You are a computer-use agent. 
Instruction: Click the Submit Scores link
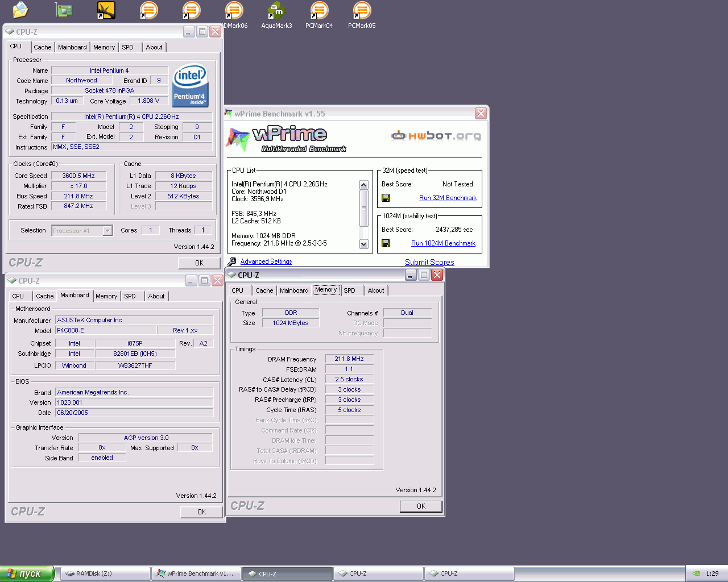click(429, 263)
